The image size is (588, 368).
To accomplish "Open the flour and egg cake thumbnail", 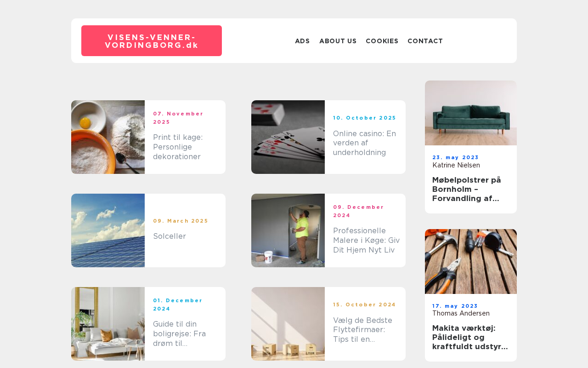I will (108, 137).
